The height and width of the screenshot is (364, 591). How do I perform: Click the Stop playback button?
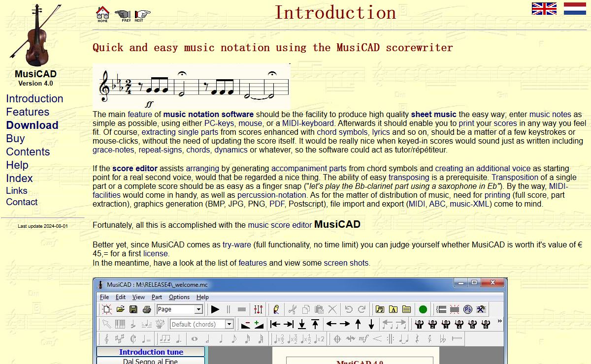pos(241,309)
